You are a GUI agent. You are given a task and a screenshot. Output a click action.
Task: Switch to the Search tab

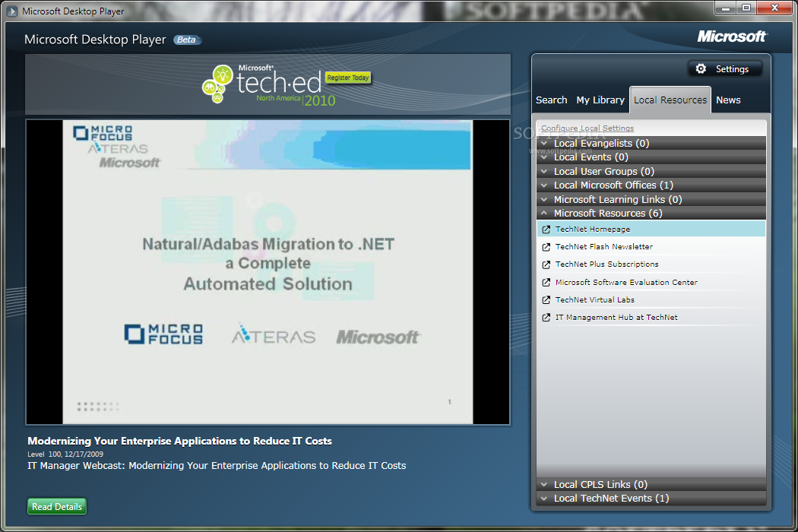click(551, 100)
